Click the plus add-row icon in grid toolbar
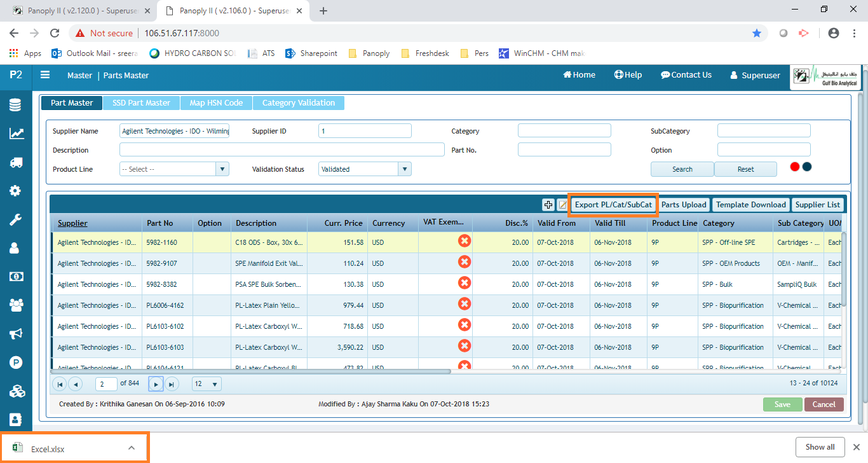The width and height of the screenshot is (868, 463). point(548,204)
